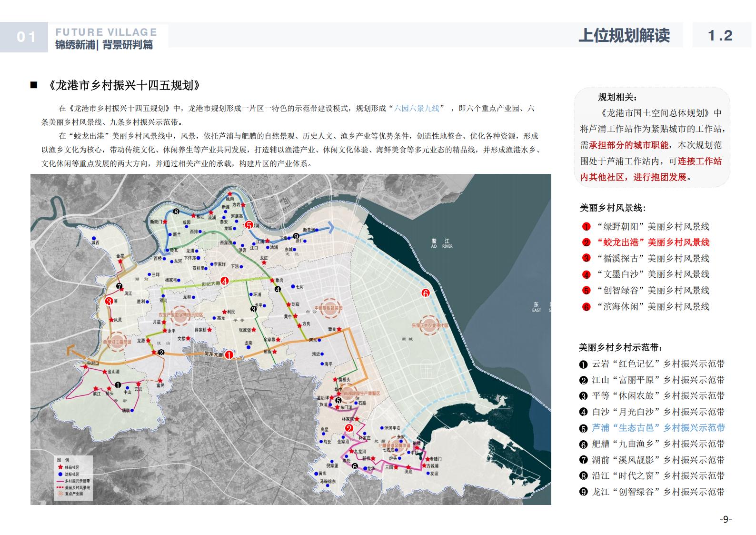Screen dimensions: 756x535
Task: Click the 美丽乡村乡村示范带: list heading
Action: coord(621,348)
